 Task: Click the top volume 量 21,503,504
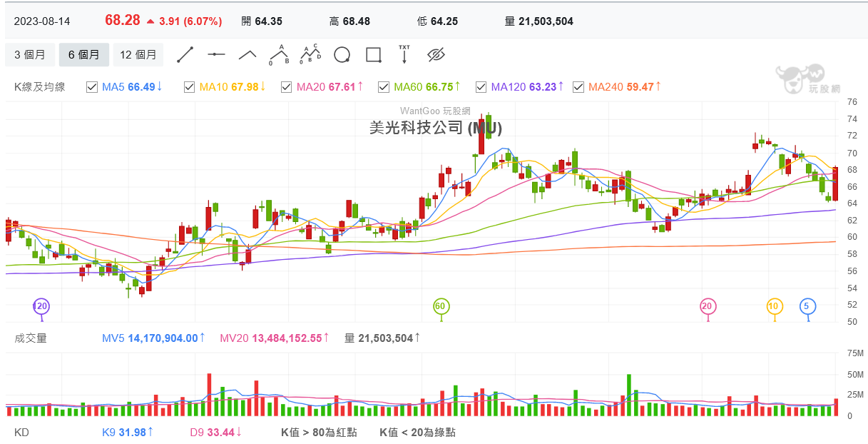pyautogui.click(x=539, y=21)
